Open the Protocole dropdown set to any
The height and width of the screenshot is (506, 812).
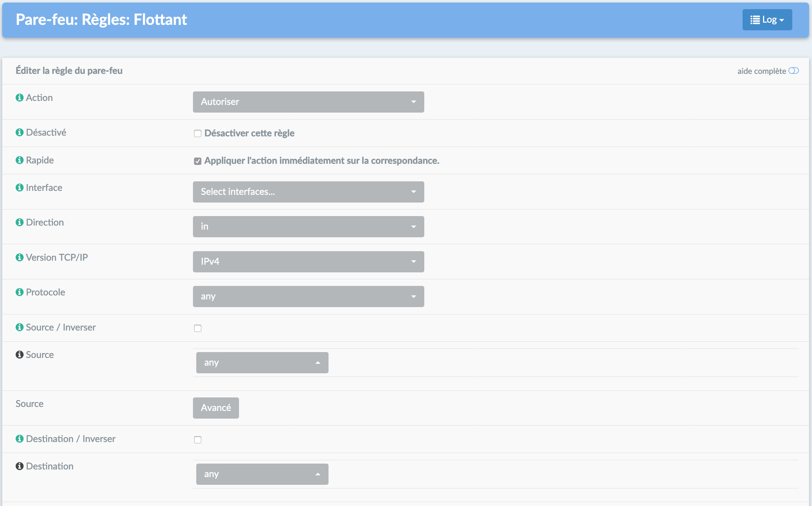coord(308,297)
